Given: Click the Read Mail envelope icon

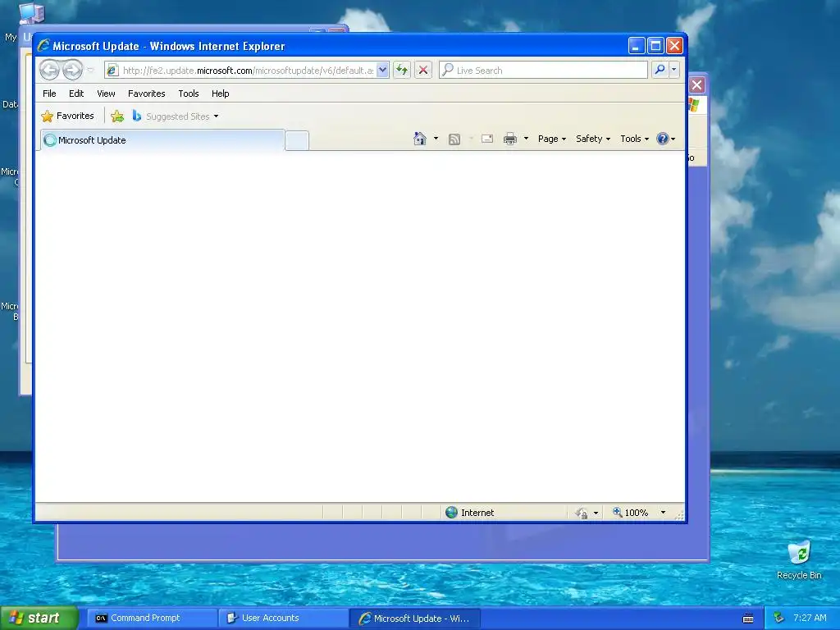Looking at the screenshot, I should tap(487, 139).
